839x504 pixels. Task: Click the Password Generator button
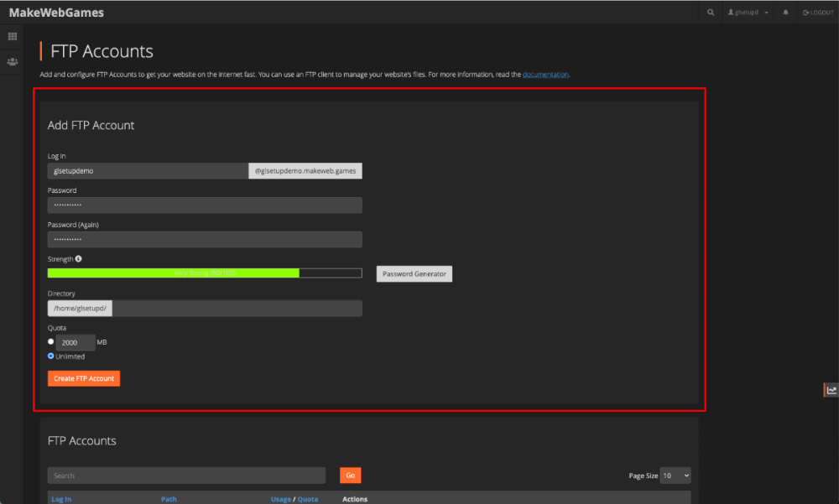(x=414, y=274)
